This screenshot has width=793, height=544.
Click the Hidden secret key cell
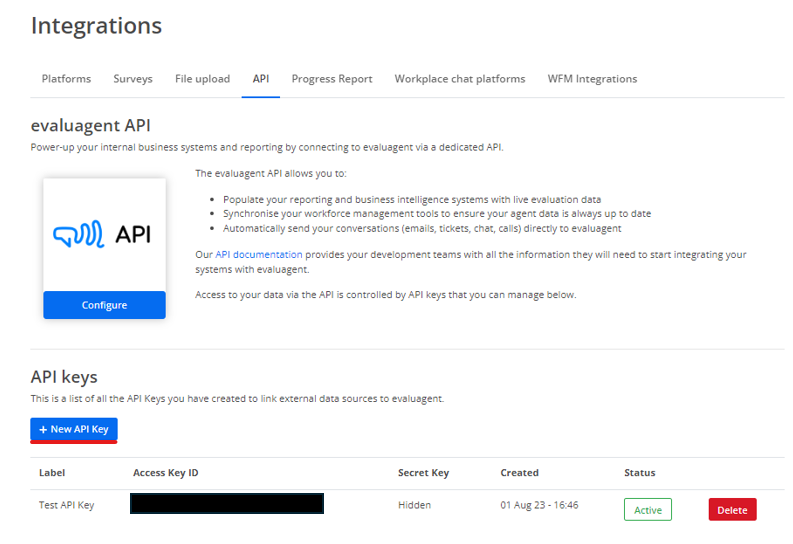(414, 505)
